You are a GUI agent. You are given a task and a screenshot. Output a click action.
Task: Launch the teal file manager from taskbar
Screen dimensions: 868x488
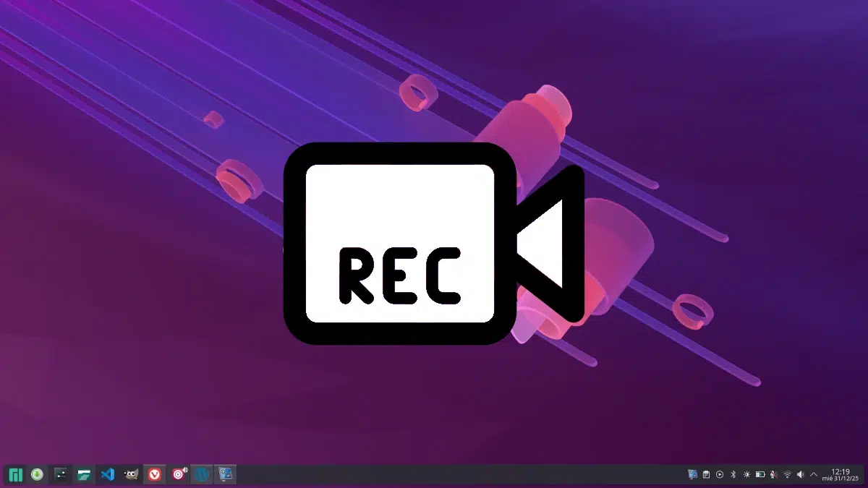(85, 475)
